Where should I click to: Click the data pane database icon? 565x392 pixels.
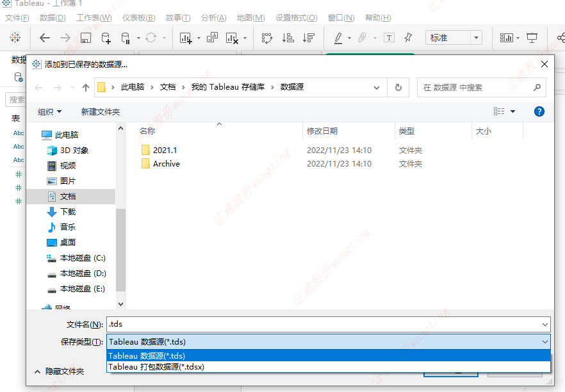point(19,77)
